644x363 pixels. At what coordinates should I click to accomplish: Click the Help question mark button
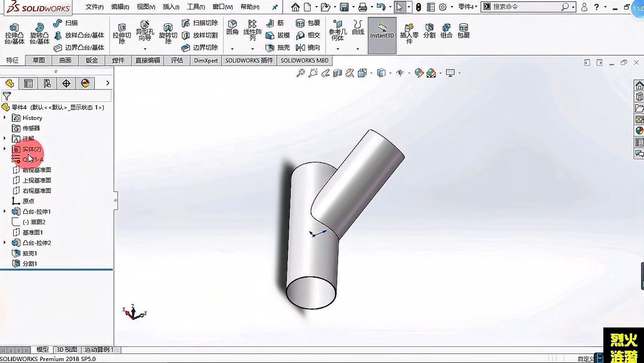597,7
